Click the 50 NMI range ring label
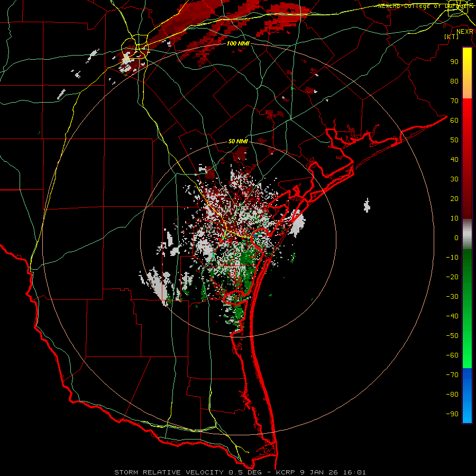The height and width of the screenshot is (476, 476). (x=238, y=141)
